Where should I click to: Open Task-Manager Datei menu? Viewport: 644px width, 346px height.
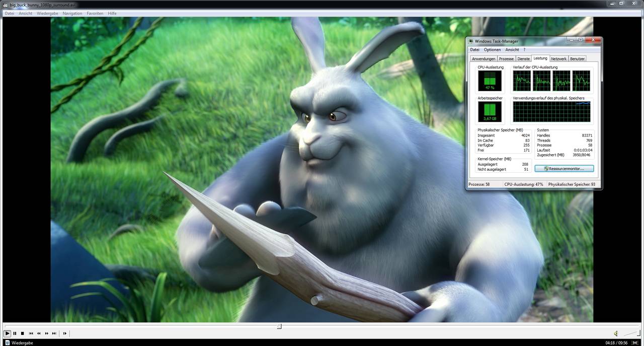[x=475, y=50]
